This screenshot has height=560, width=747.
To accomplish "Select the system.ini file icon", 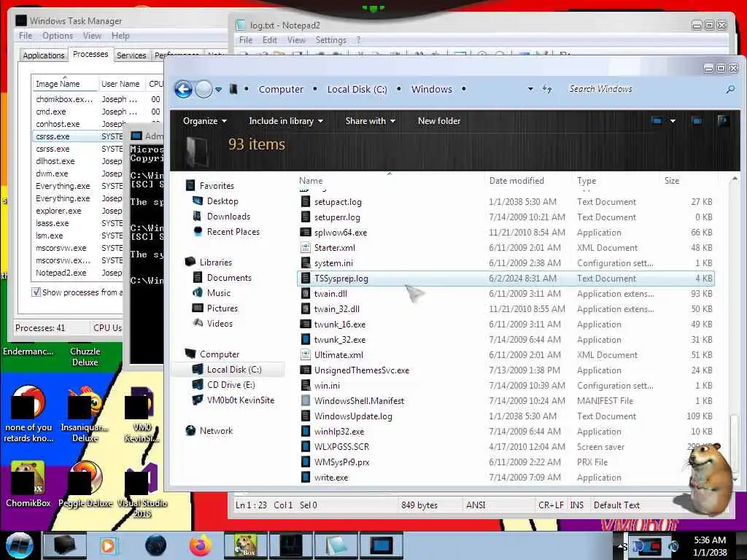I will coord(306,262).
